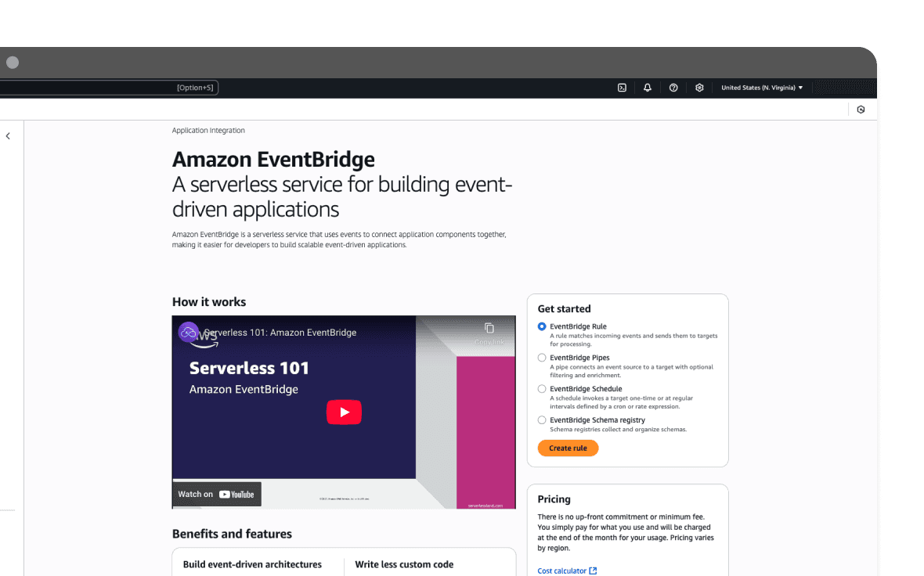Open the help question mark icon
The height and width of the screenshot is (576, 924).
(x=673, y=87)
